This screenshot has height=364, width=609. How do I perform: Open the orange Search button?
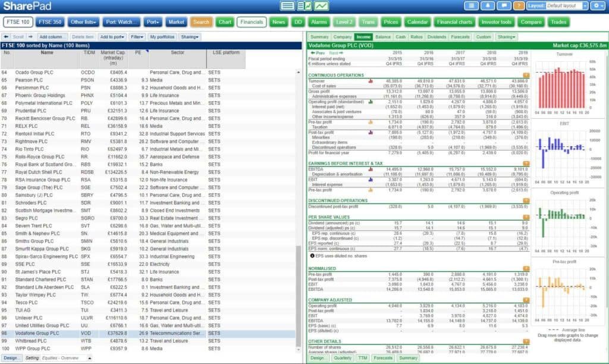coord(201,22)
